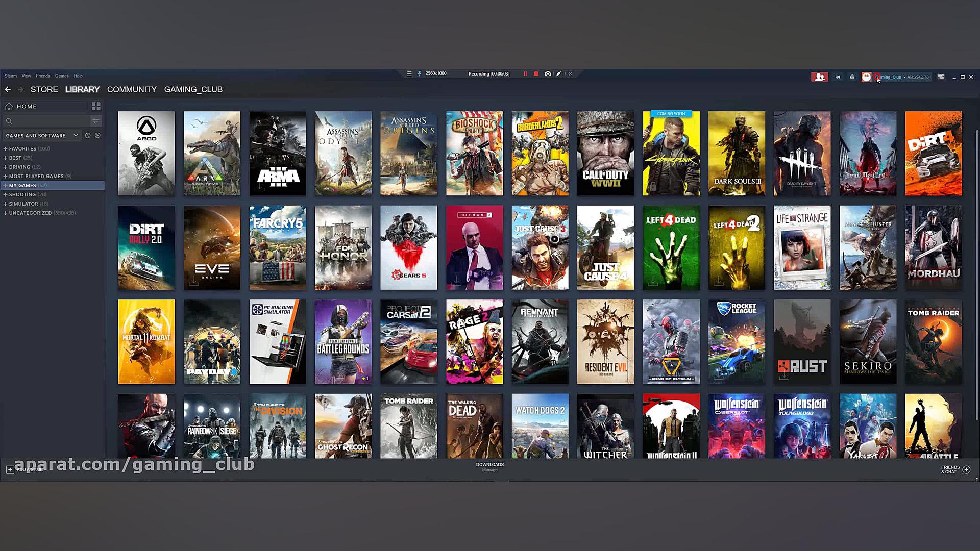Viewport: 980px width, 551px height.
Task: Stop the recording with the red square
Action: click(536, 74)
